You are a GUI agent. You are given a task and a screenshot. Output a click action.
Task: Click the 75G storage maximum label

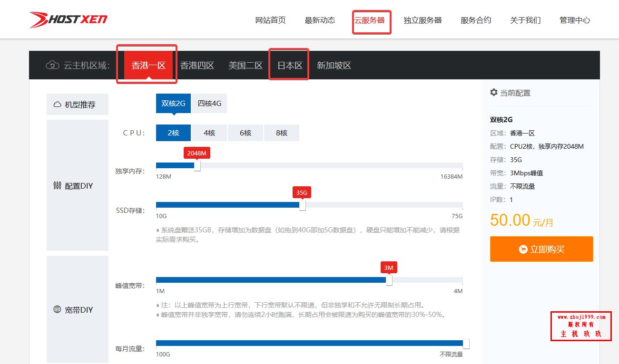pos(457,216)
